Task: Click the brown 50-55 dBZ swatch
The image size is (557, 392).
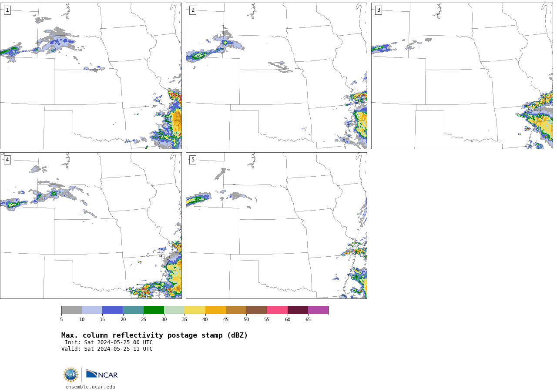Action: click(256, 310)
